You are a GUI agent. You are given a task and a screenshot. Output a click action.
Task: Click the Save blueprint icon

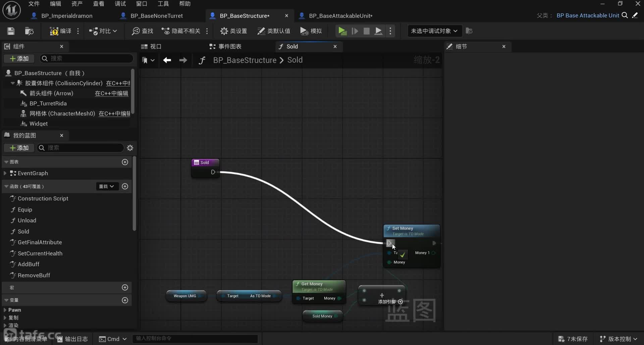11,31
